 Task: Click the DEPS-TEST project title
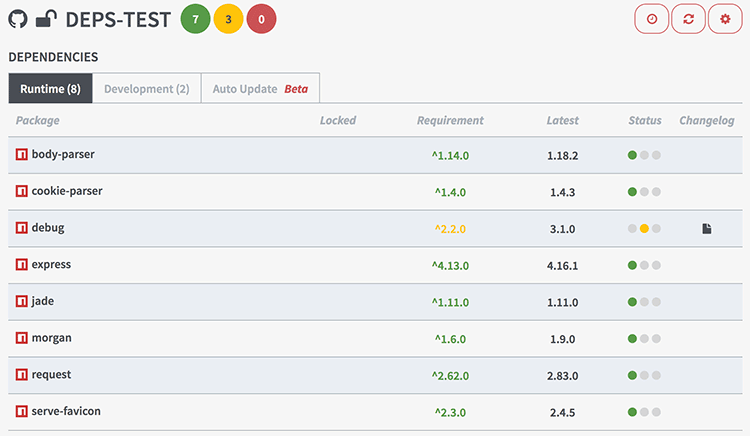click(x=118, y=20)
